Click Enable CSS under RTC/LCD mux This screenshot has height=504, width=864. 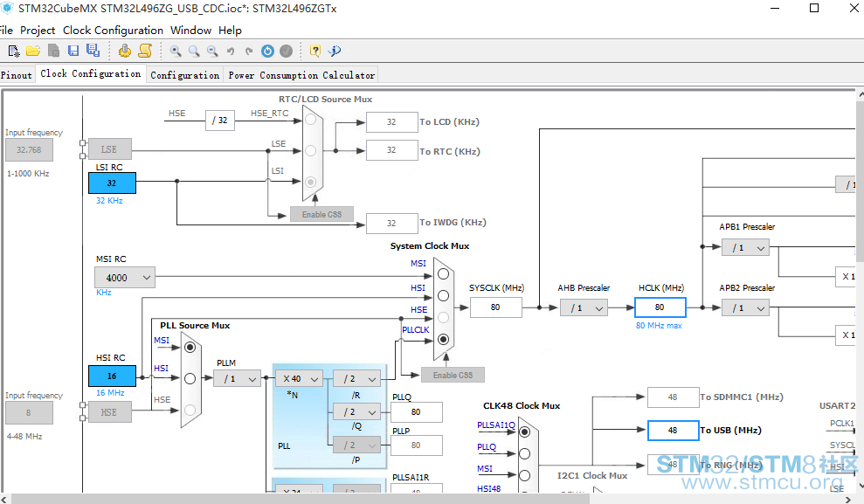(321, 214)
